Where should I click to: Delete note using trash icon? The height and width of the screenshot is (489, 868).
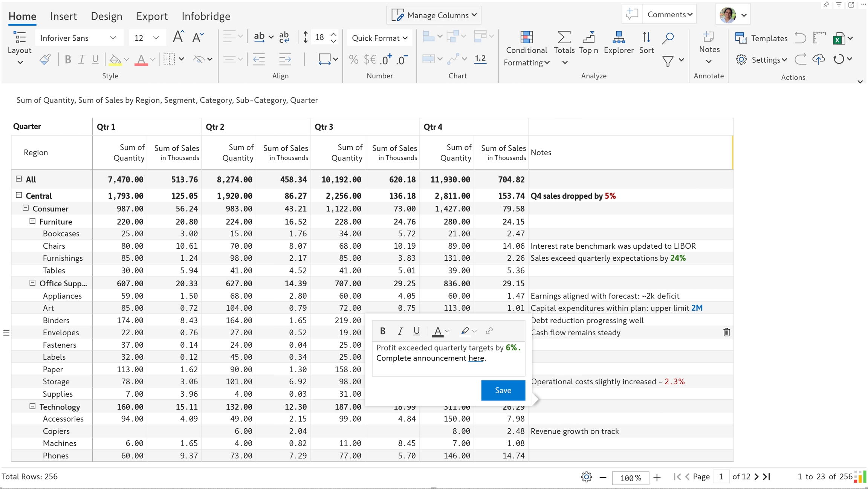tap(727, 332)
